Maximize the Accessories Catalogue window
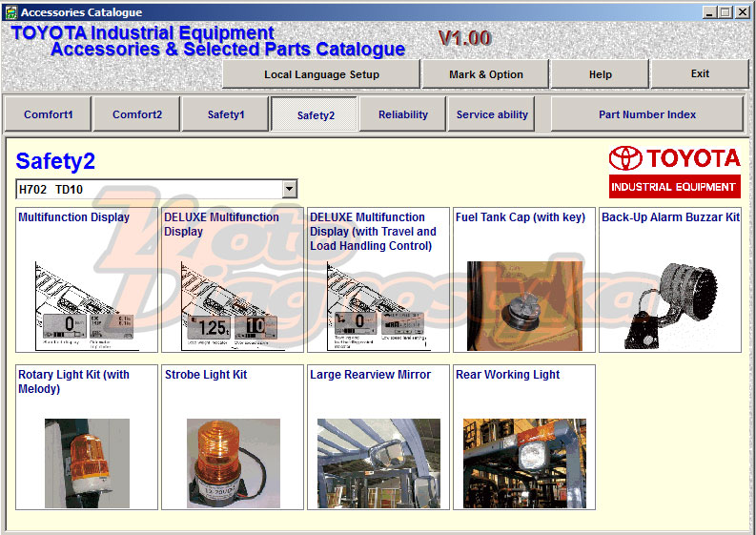 point(725,12)
